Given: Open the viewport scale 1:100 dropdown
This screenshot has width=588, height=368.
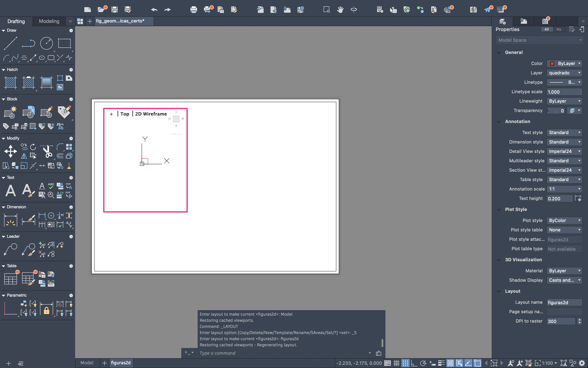Looking at the screenshot, I should click(x=549, y=363).
